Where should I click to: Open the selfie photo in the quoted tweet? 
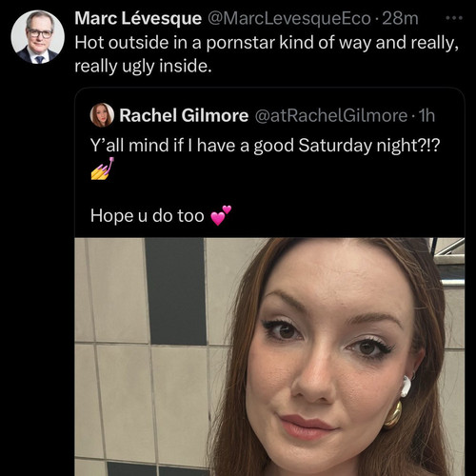pyautogui.click(x=269, y=357)
